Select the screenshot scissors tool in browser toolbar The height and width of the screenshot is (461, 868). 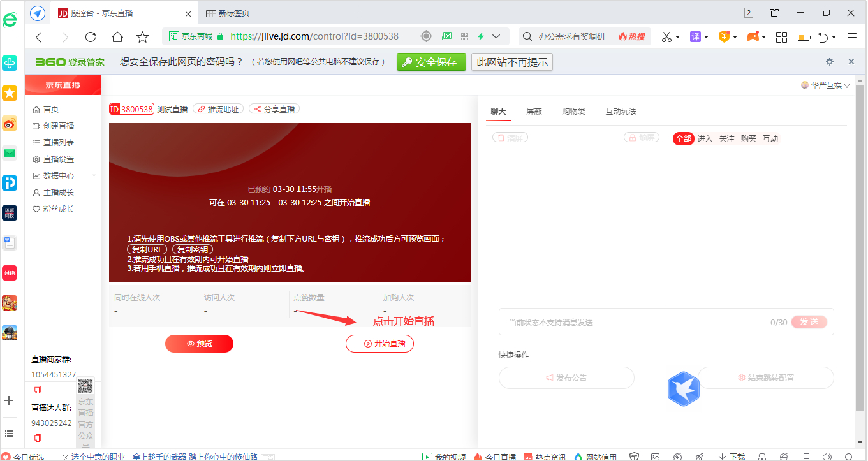668,37
